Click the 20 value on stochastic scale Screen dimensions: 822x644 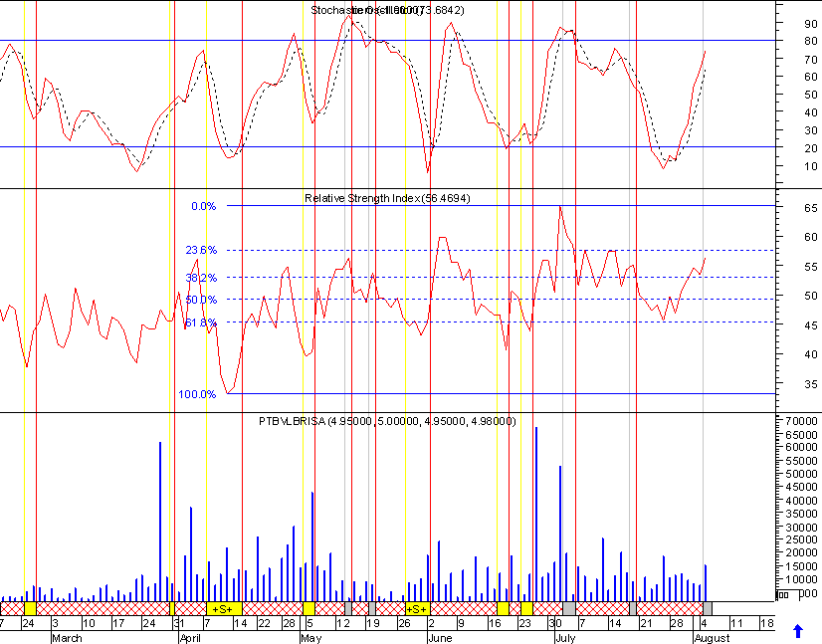811,148
